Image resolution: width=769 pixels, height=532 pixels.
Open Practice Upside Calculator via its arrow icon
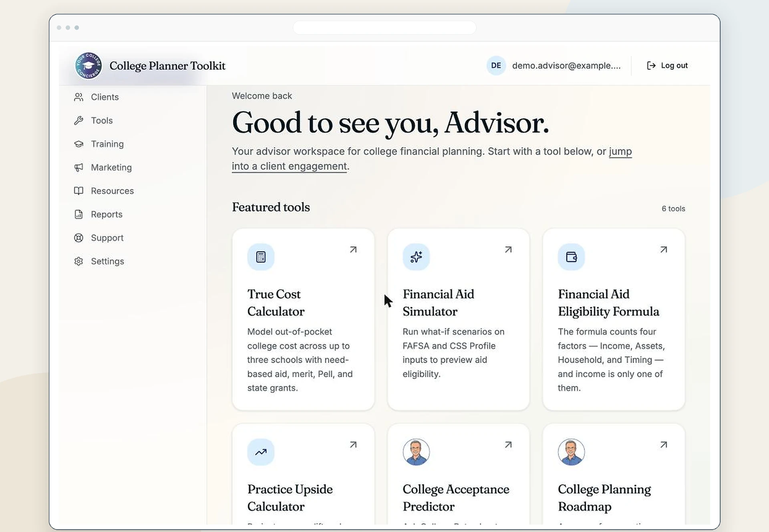click(353, 445)
